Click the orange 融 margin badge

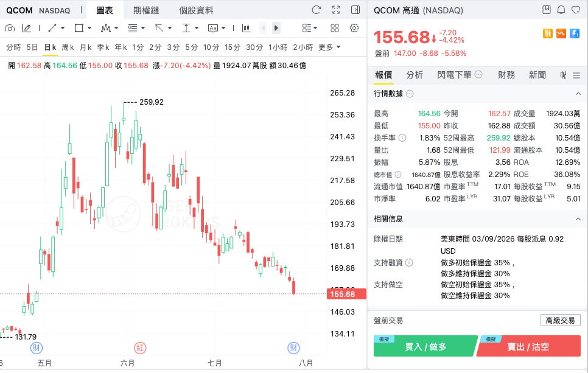(548, 33)
